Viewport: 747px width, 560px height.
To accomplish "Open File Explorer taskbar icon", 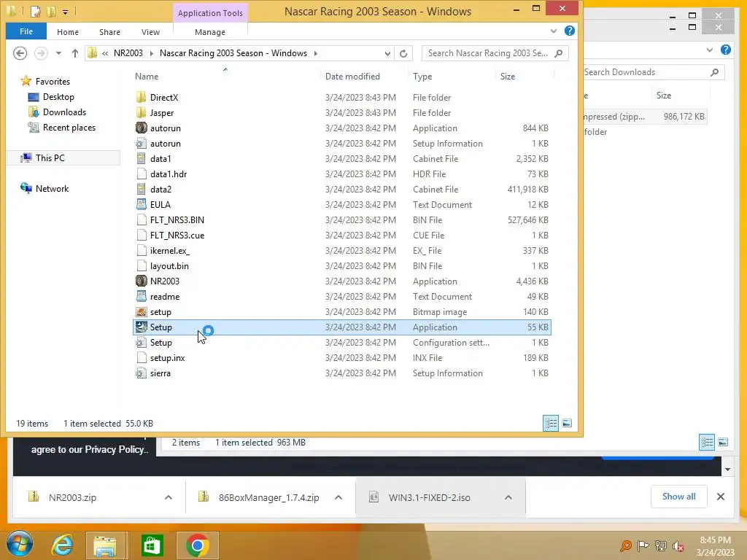I will pos(105,545).
